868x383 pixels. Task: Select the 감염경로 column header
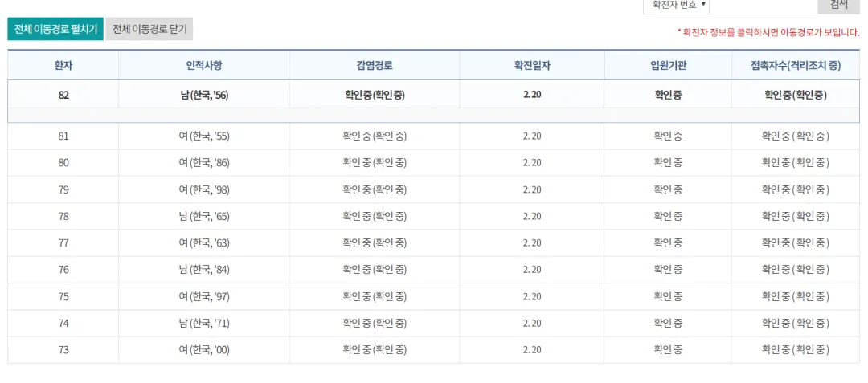tap(375, 65)
